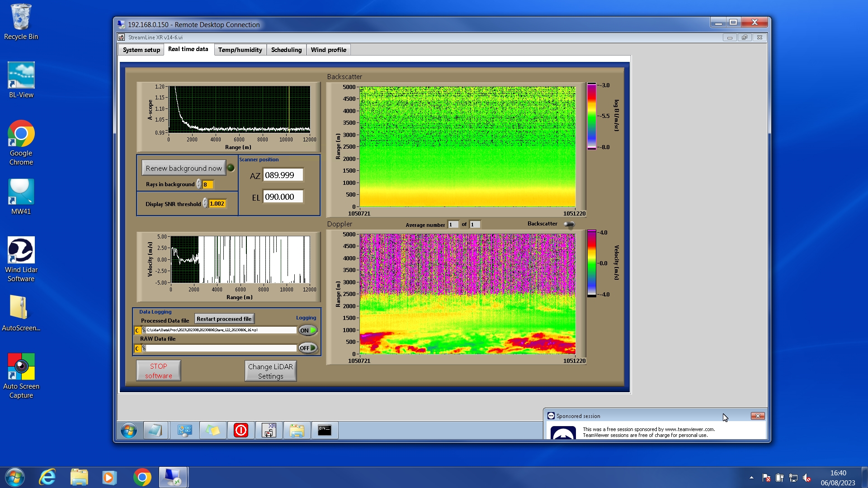
Task: Click the Display SNR threshold stepper arrows
Action: point(205,203)
